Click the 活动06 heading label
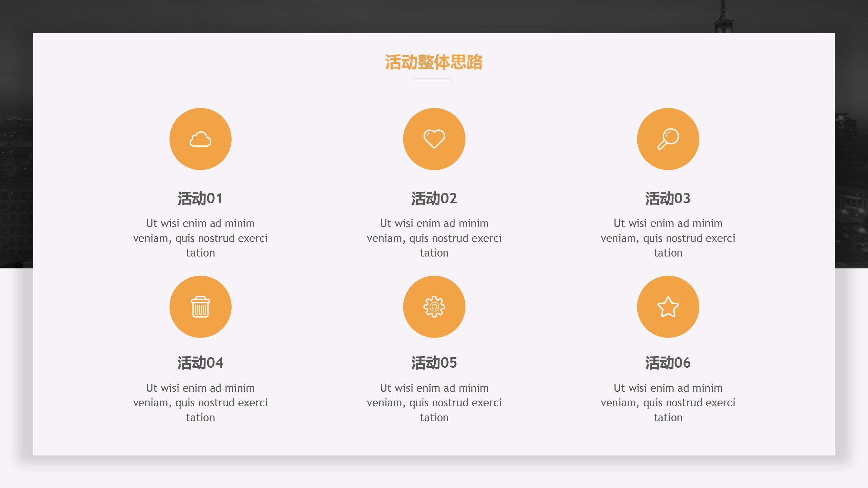This screenshot has width=868, height=488. 668,363
